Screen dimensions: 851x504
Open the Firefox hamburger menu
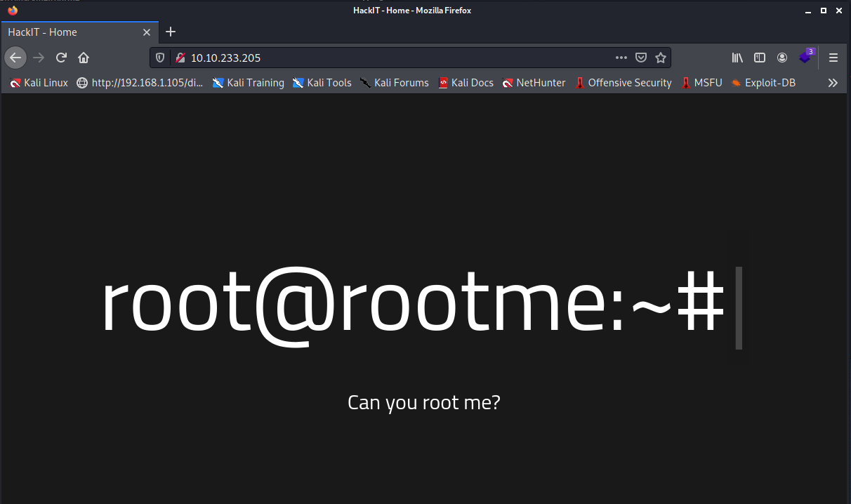(833, 58)
